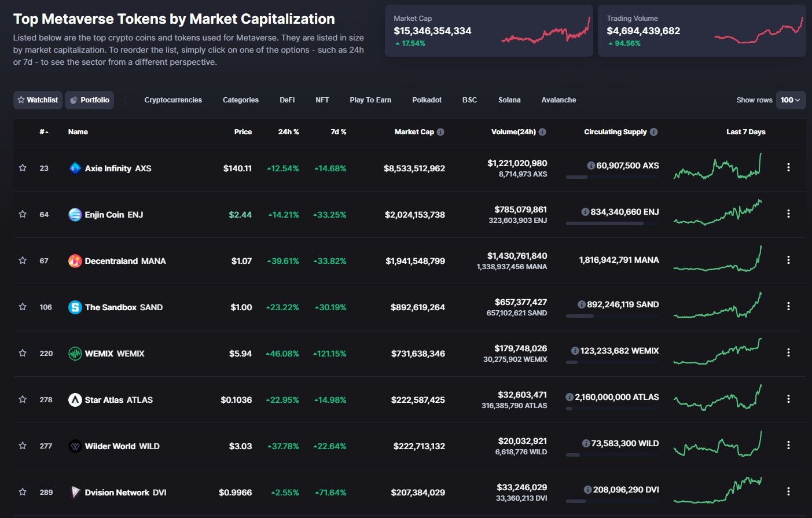Open the Watchlist button

(38, 100)
